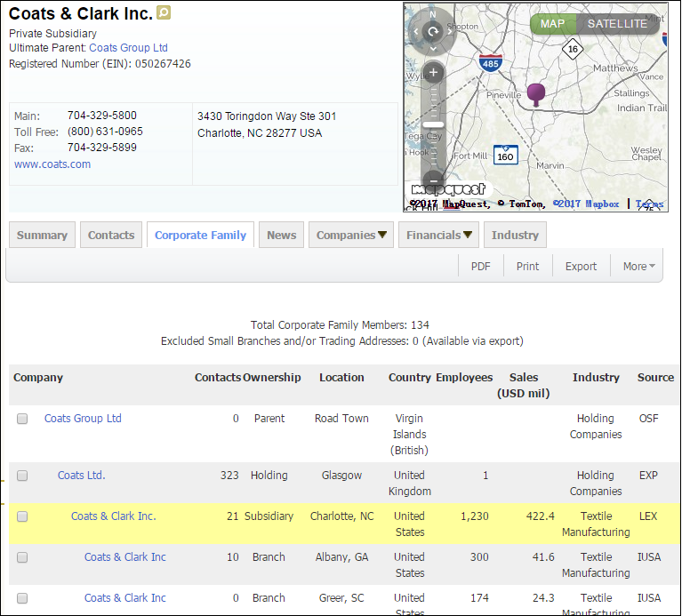Pan the map east with the right arrow
682x616 pixels.
pyautogui.click(x=450, y=31)
